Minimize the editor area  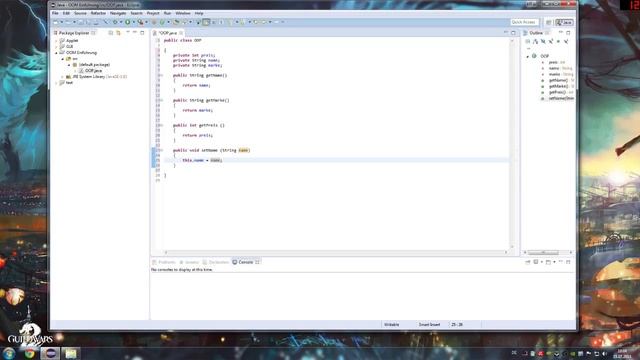(506, 32)
